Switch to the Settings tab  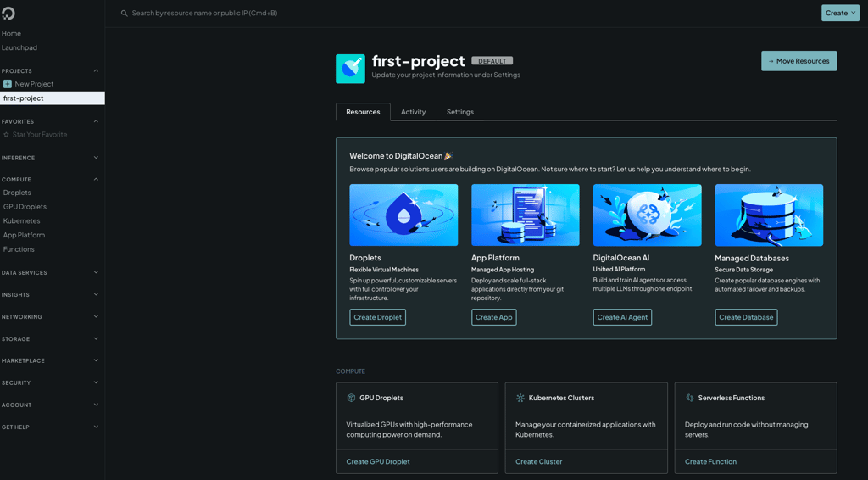(x=460, y=112)
